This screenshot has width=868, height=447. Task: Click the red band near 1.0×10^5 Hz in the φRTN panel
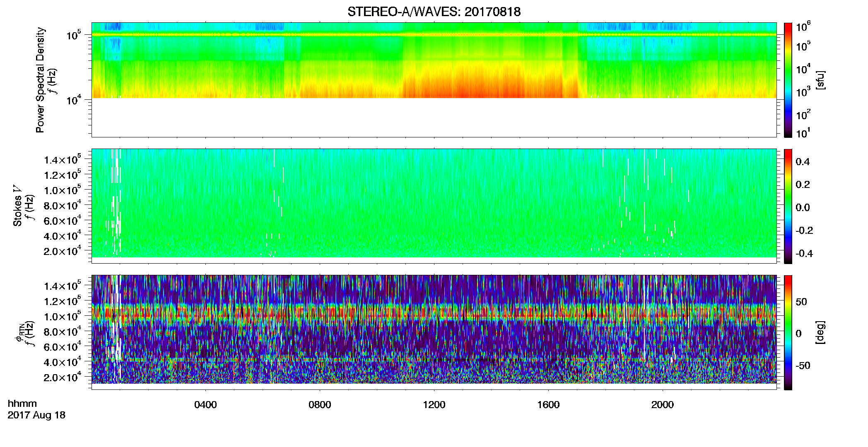coord(434,313)
